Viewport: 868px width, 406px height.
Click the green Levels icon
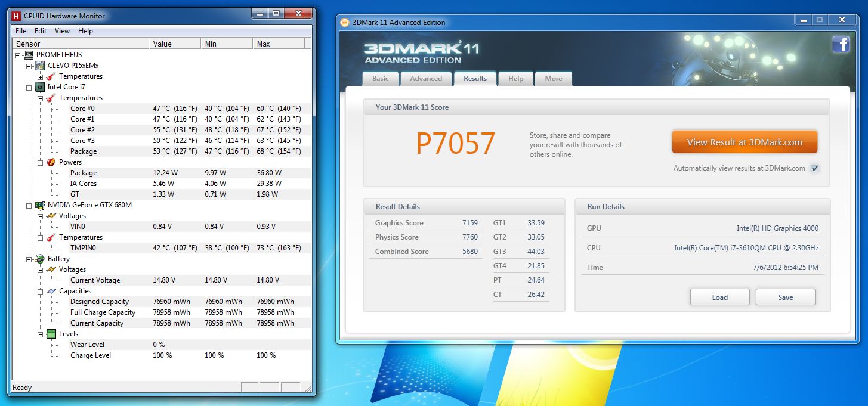[x=51, y=334]
